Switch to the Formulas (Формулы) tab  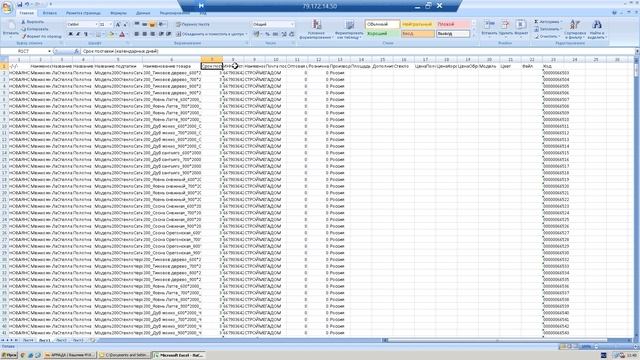click(118, 13)
